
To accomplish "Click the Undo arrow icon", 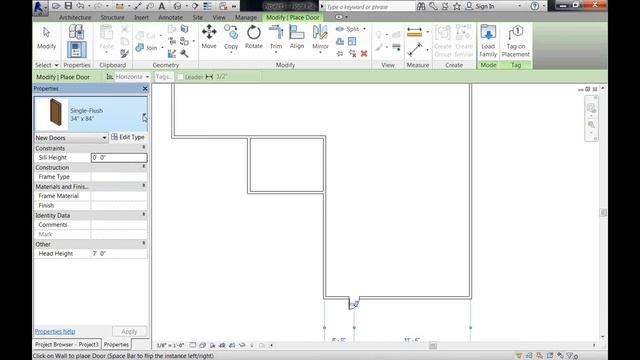I will pyautogui.click(x=80, y=6).
